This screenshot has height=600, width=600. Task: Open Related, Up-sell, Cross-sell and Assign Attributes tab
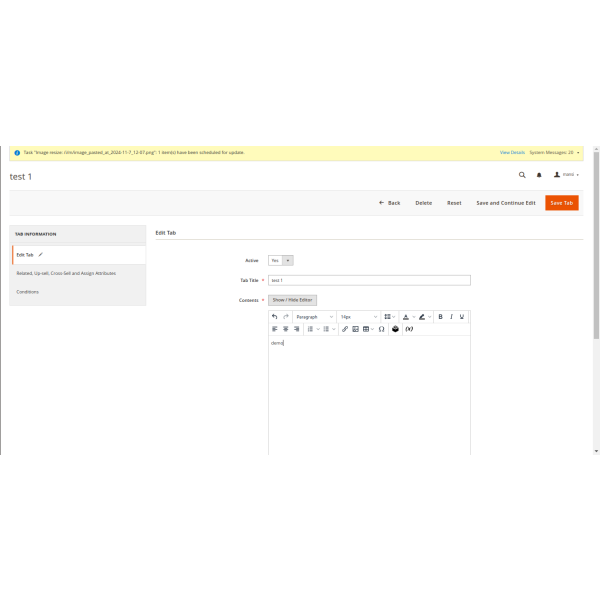(66, 272)
